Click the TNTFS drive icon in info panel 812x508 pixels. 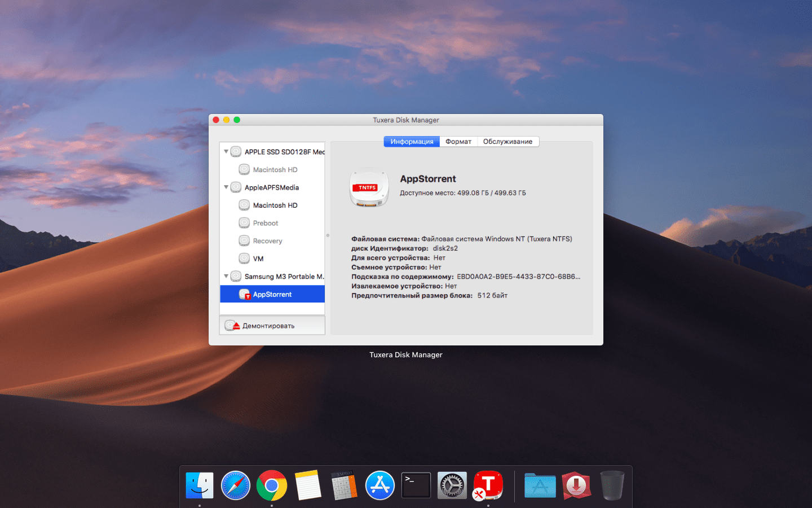[369, 187]
